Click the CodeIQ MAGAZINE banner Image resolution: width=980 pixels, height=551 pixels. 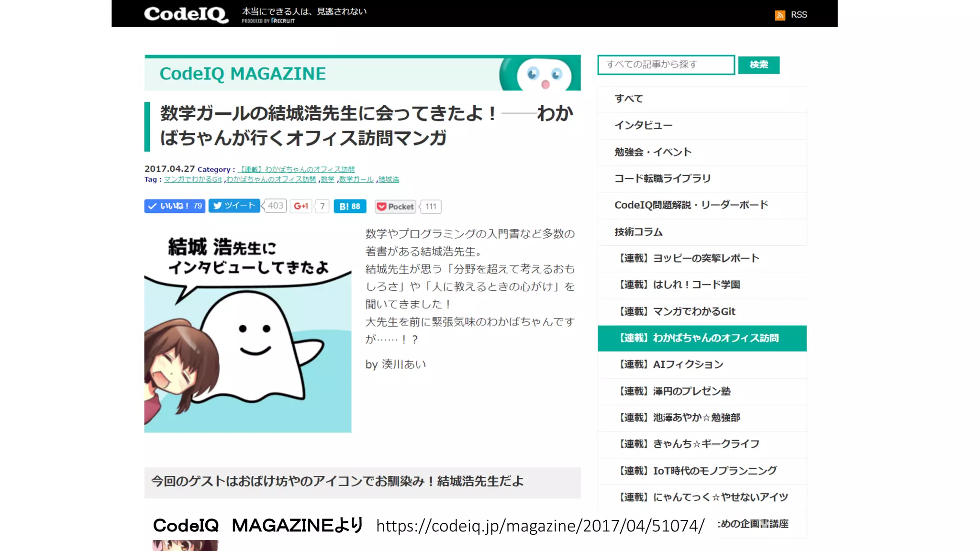[362, 73]
